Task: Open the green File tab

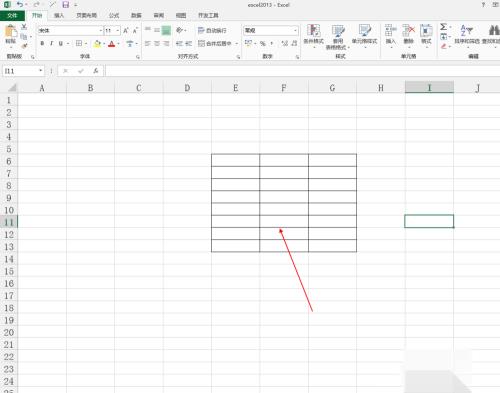Action: (12, 15)
